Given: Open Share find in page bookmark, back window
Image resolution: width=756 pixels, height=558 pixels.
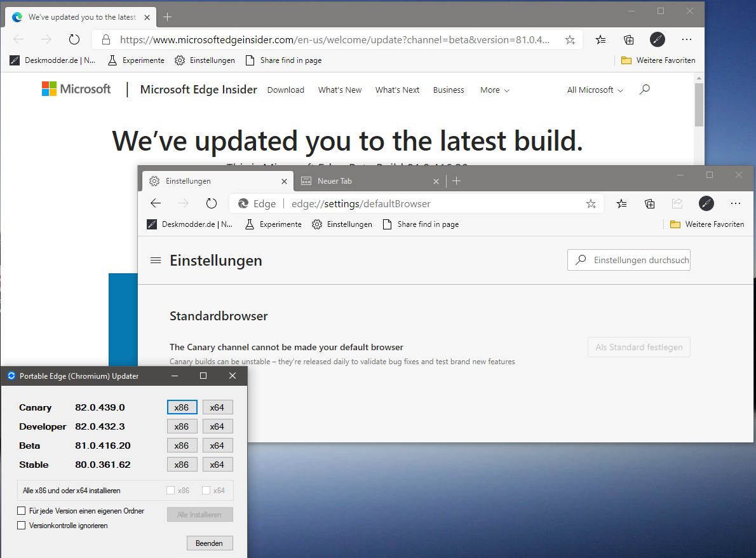Looking at the screenshot, I should click(283, 60).
